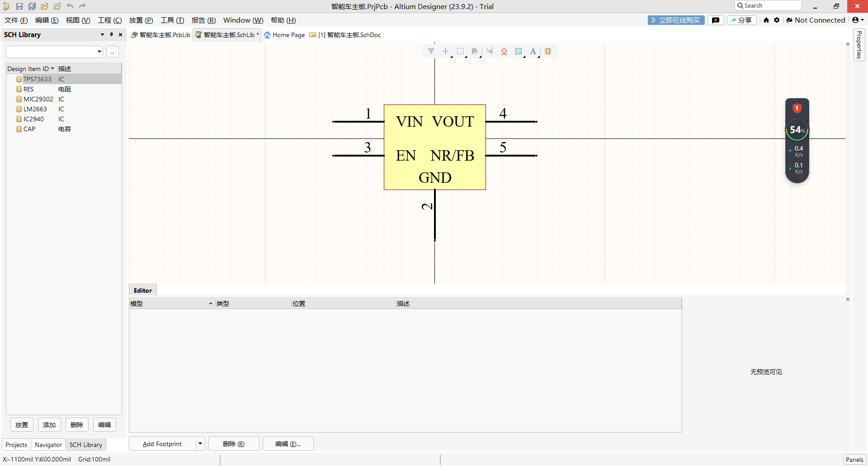Click the Add Component Part icon
The width and height of the screenshot is (868, 466).
548,51
